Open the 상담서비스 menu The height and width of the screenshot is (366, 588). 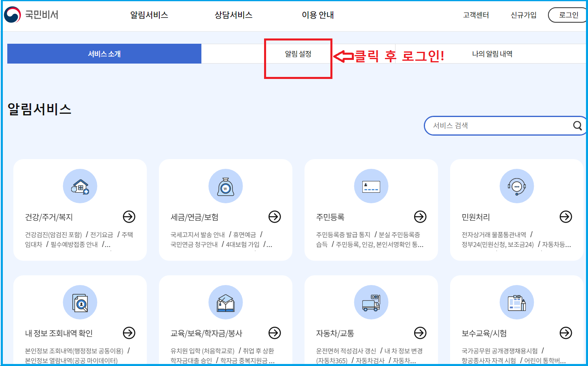pos(232,15)
